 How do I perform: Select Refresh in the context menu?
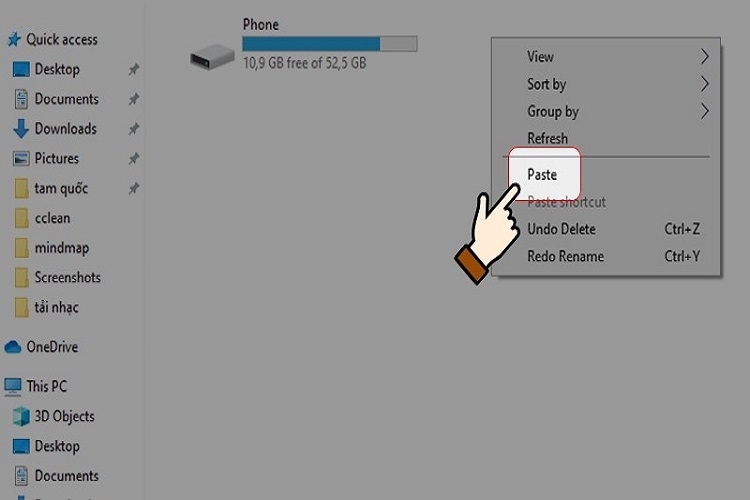click(547, 138)
